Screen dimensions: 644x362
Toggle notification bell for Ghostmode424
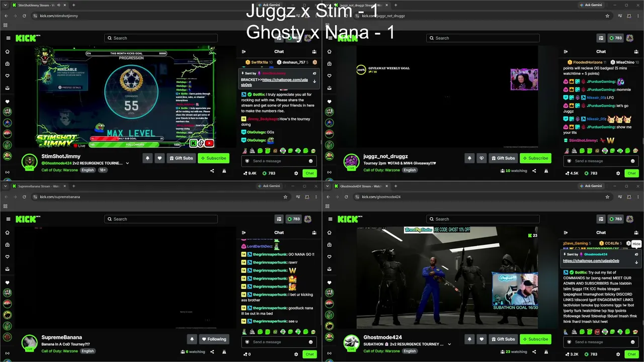point(469,339)
